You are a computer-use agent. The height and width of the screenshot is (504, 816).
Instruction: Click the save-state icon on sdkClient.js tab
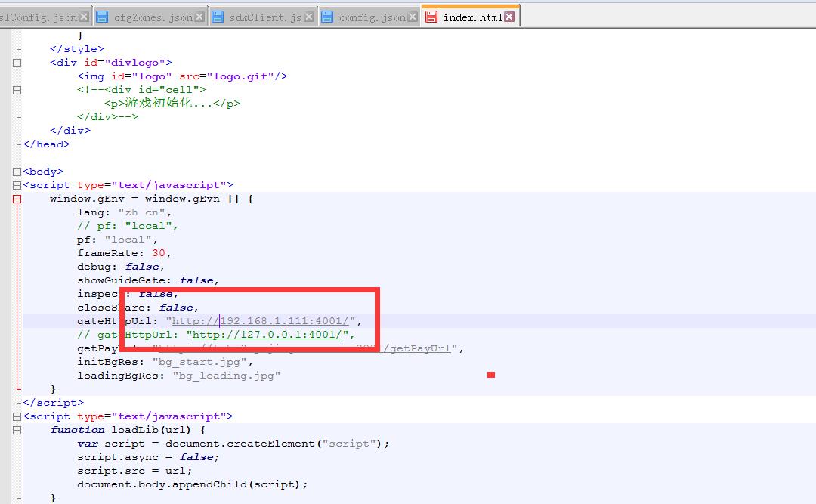tap(218, 17)
